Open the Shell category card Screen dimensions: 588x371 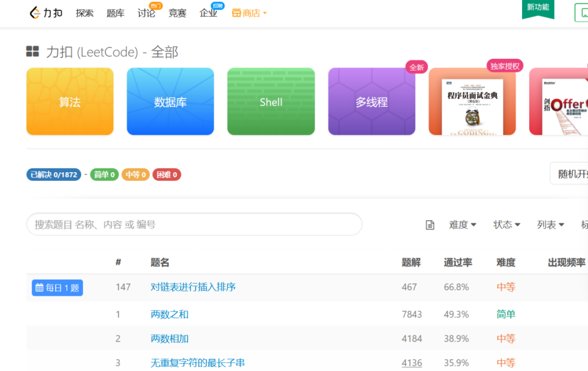pos(271,101)
